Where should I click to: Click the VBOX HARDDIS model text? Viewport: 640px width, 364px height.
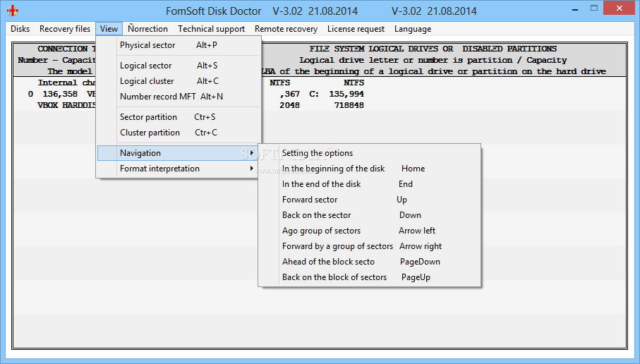[x=66, y=105]
